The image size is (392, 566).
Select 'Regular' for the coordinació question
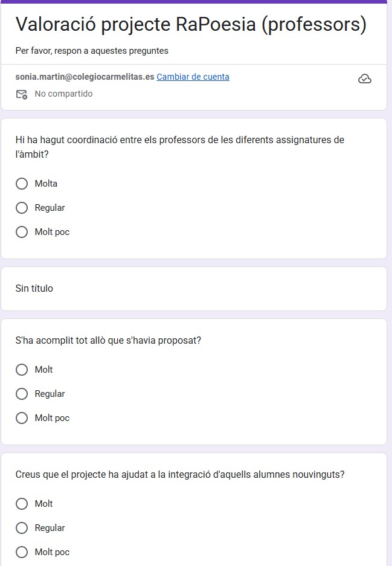coord(22,208)
